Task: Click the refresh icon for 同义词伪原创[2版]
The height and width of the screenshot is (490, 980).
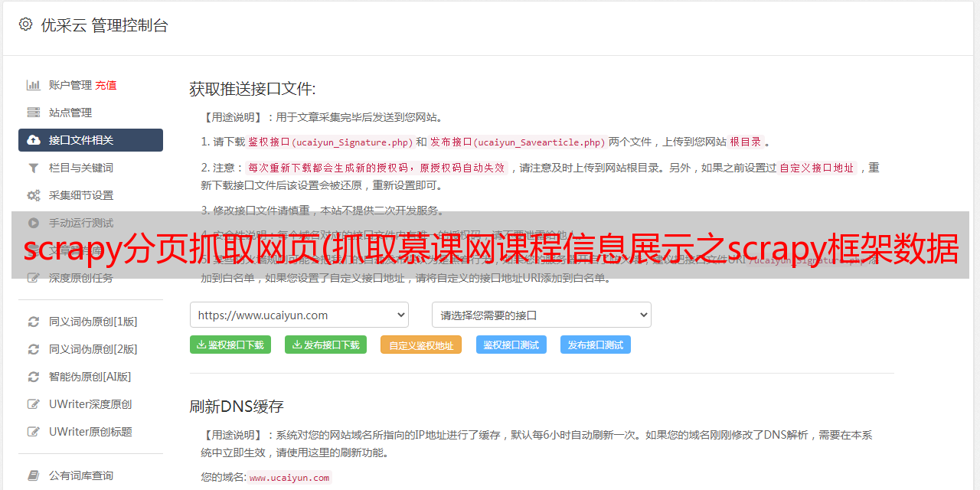Action: point(34,349)
